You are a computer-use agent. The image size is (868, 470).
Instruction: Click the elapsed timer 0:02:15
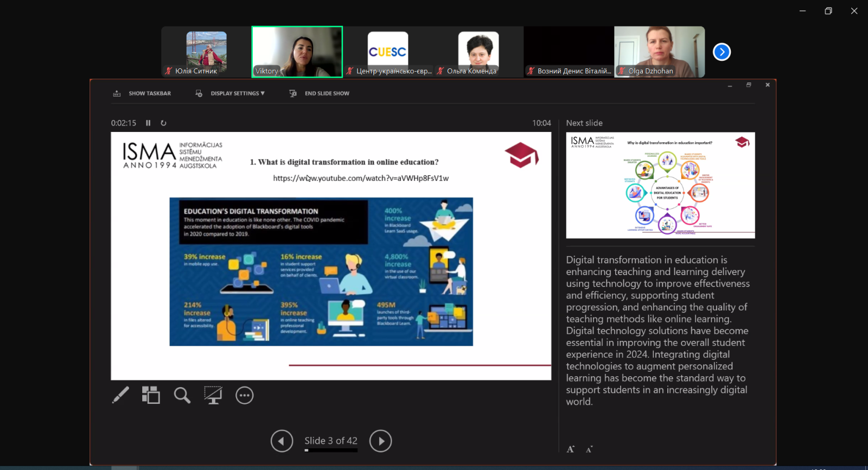(124, 123)
